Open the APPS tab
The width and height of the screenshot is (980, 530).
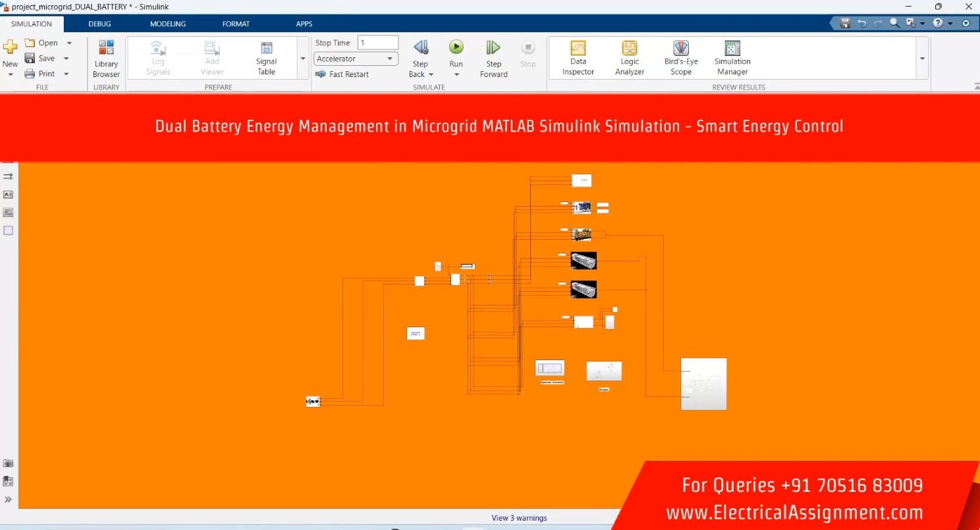(x=304, y=24)
